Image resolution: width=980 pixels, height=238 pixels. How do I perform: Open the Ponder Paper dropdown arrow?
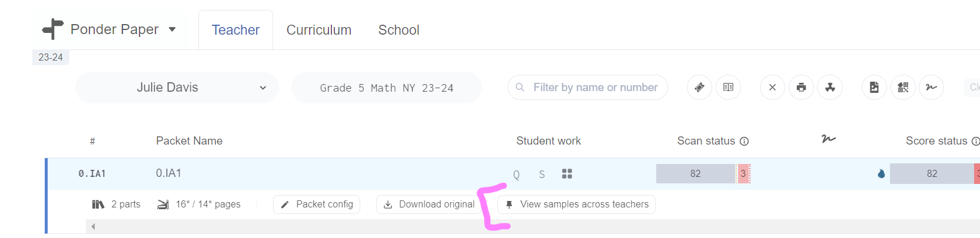(172, 29)
